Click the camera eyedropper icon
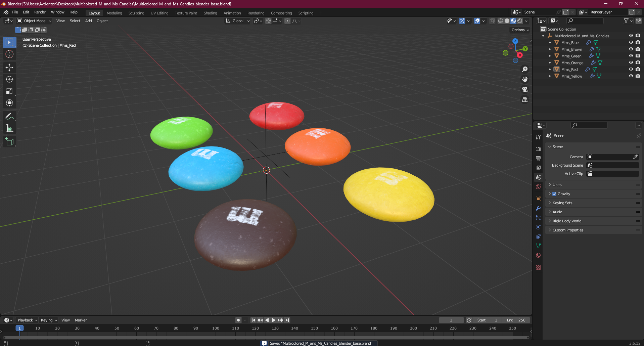The height and width of the screenshot is (346, 644). click(x=635, y=157)
